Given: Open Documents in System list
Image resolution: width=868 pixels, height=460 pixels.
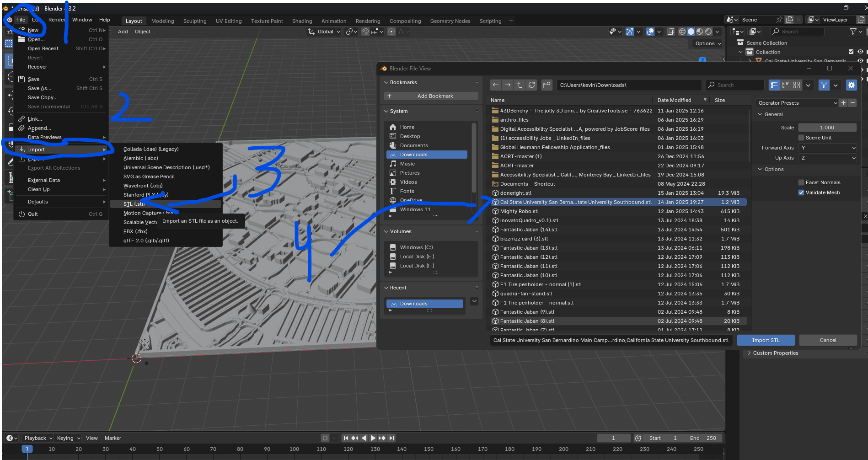Looking at the screenshot, I should 427,145.
